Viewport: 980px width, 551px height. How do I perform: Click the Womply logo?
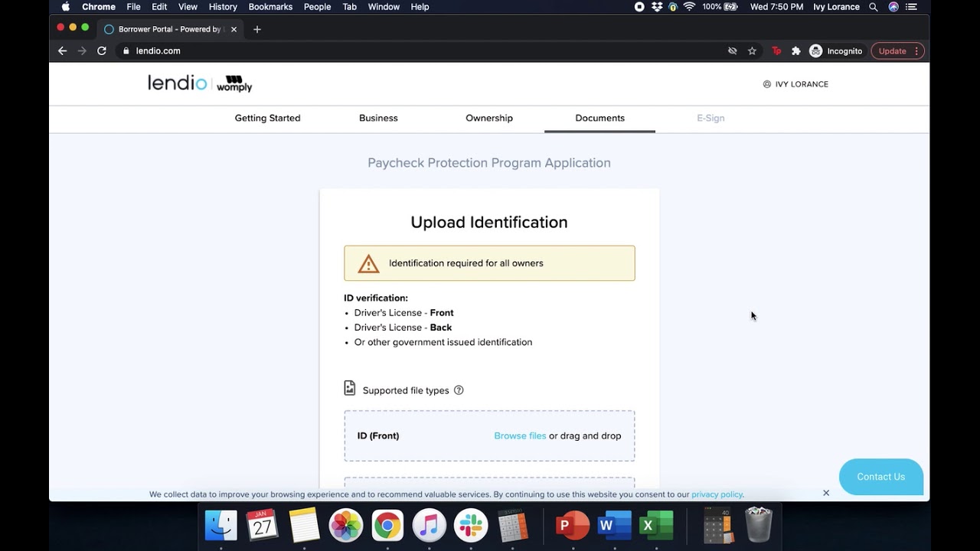point(234,84)
